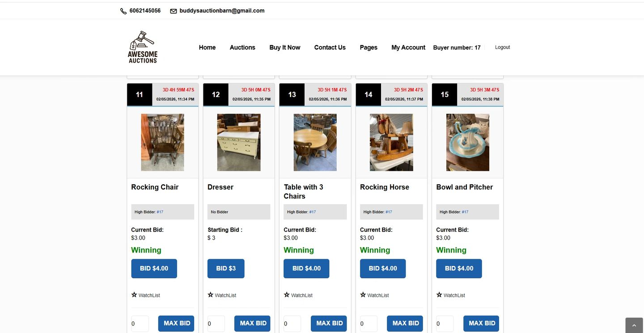Select Home in the navigation bar
The width and height of the screenshot is (644, 333).
click(207, 47)
